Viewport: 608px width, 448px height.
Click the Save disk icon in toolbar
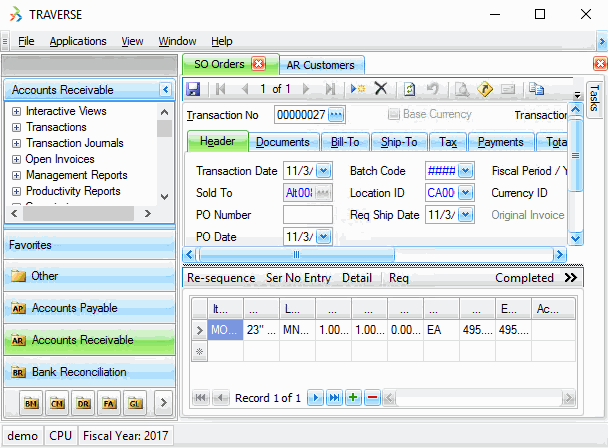193,89
